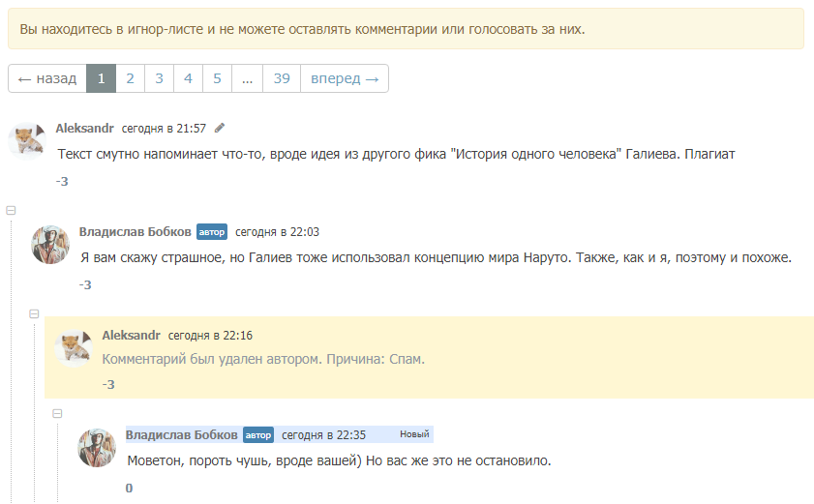This screenshot has height=504, width=814.
Task: Jump to last page 39
Action: [x=282, y=78]
